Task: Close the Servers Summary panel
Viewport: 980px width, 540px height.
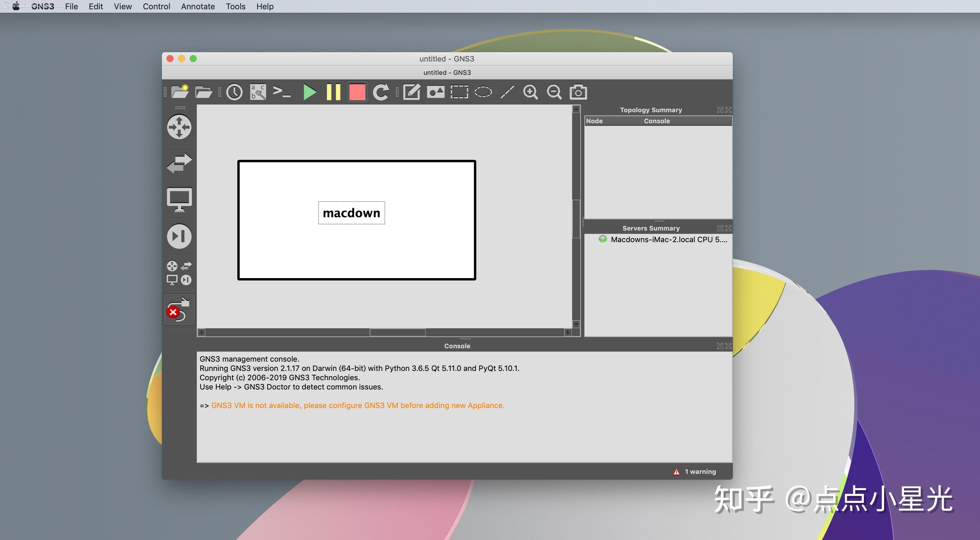Action: pos(728,228)
